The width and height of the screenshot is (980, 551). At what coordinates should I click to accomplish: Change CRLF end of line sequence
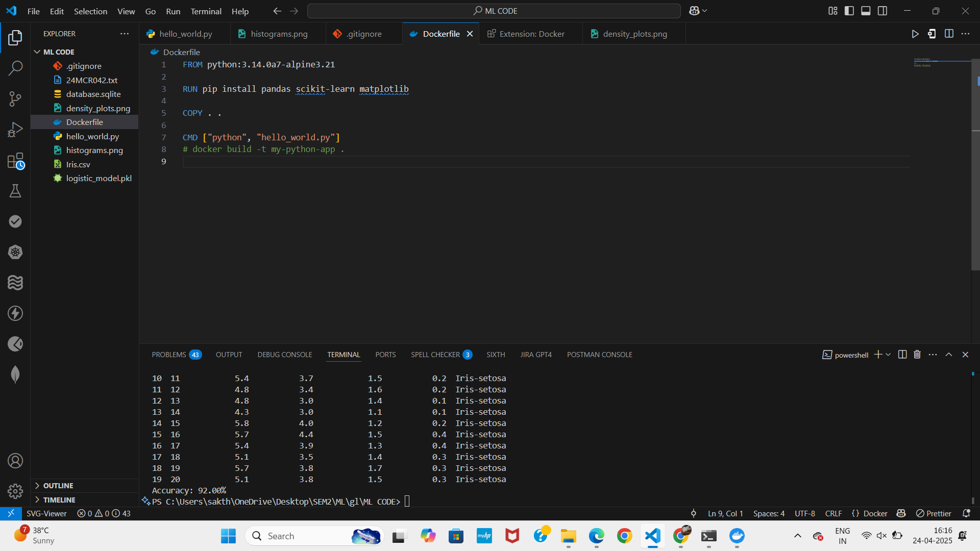(834, 513)
